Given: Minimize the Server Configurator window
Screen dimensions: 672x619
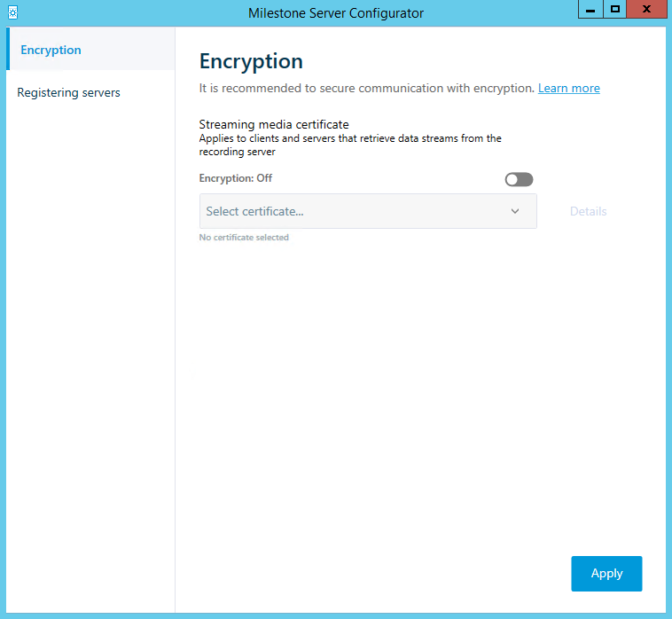Looking at the screenshot, I should pyautogui.click(x=590, y=10).
